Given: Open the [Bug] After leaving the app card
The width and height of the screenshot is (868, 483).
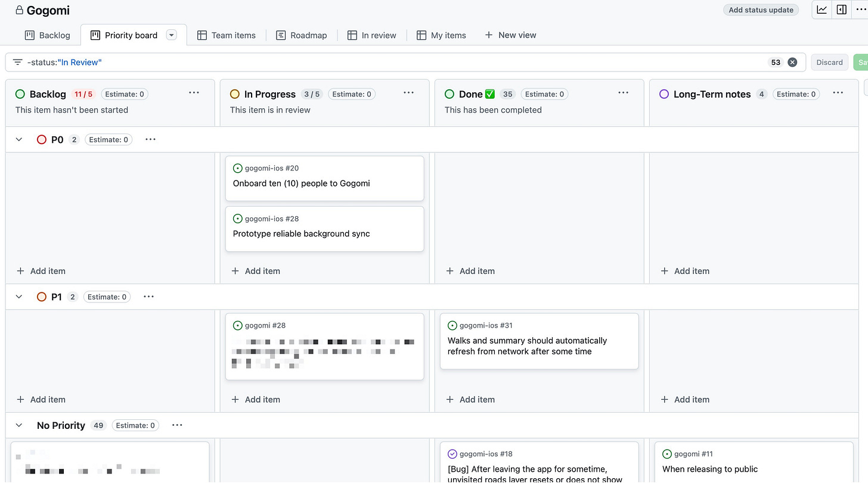Looking at the screenshot, I should click(x=539, y=462).
